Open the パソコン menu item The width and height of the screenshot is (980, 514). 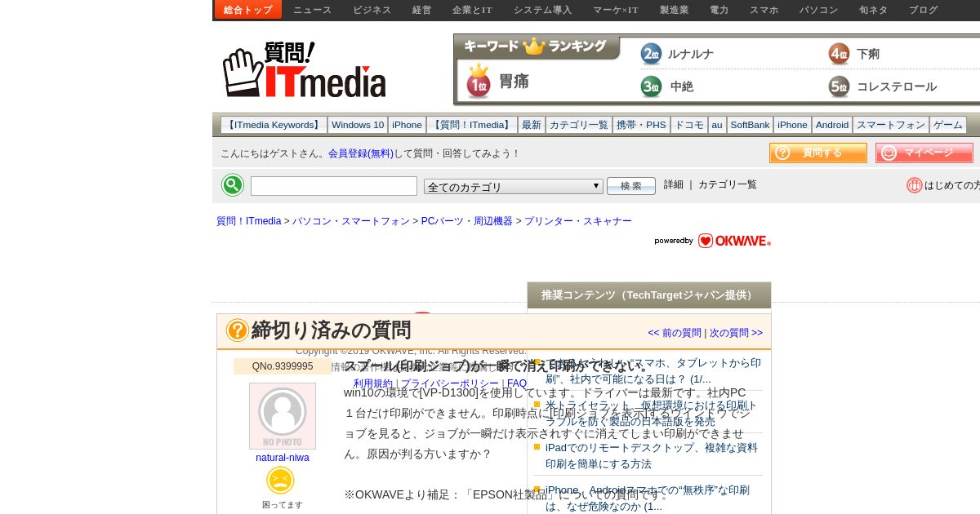coord(819,10)
